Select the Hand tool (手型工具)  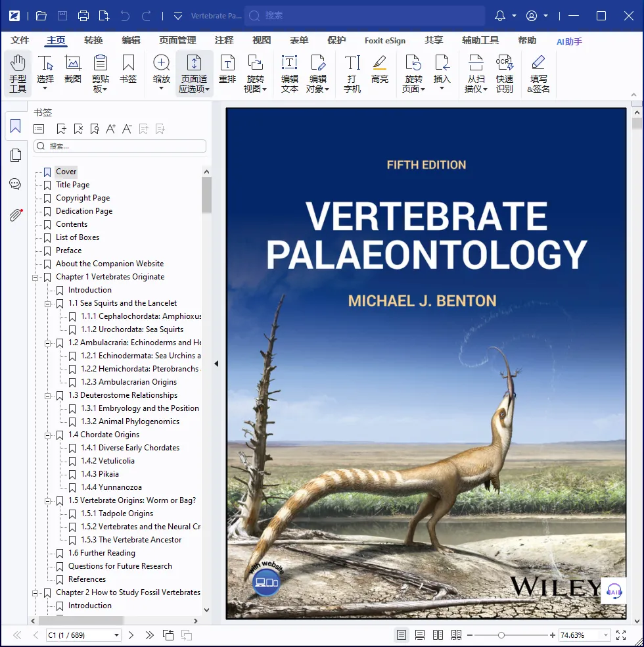(18, 74)
